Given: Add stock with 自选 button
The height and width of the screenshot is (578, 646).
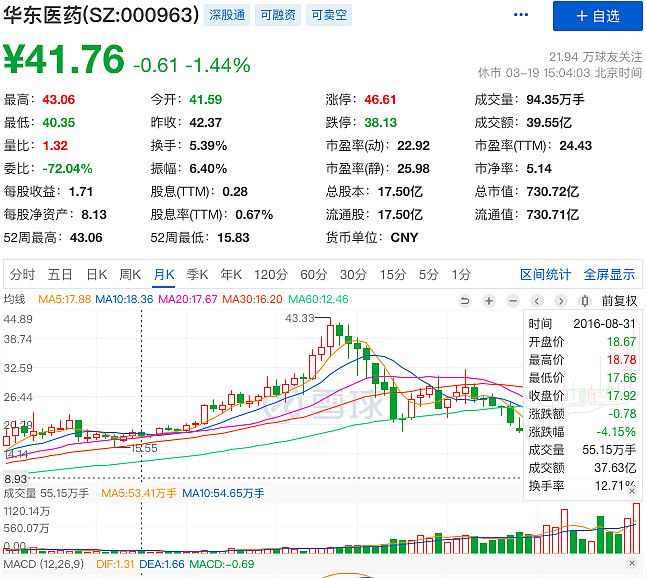Looking at the screenshot, I should coord(597,16).
